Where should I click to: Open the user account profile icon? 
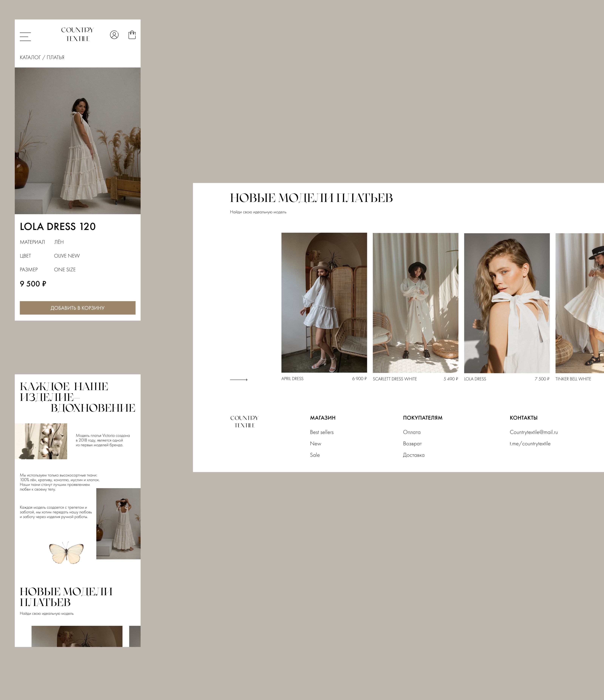(x=114, y=35)
